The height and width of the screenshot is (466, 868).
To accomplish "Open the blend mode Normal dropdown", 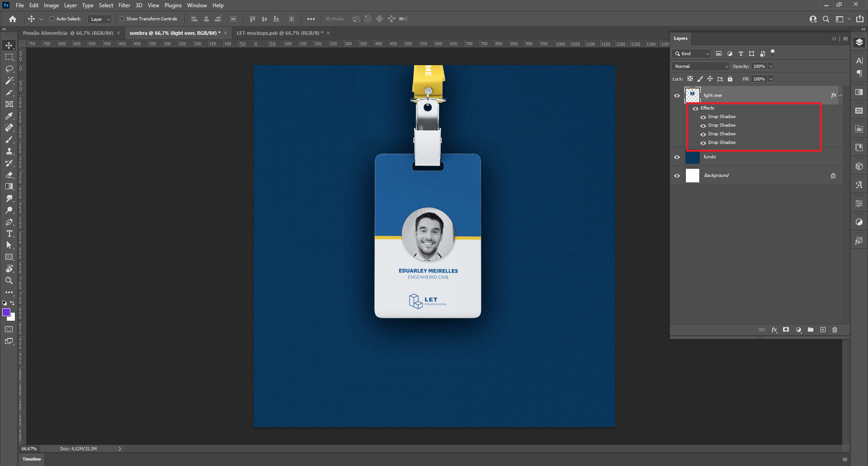I will tap(700, 67).
